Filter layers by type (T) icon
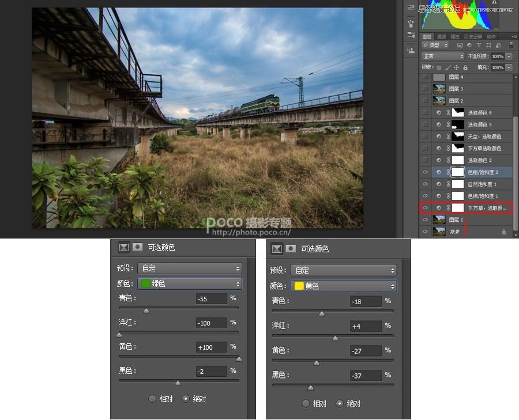519x420 pixels. 479,45
